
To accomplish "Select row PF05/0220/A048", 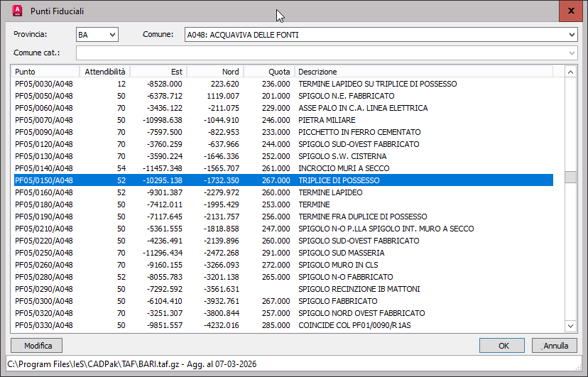I will coord(283,241).
